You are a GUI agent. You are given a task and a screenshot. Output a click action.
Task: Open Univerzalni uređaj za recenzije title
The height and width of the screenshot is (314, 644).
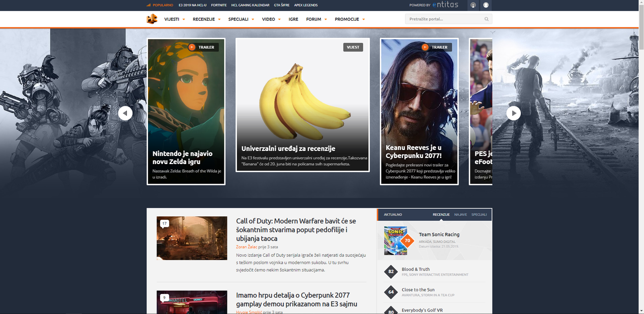[288, 148]
